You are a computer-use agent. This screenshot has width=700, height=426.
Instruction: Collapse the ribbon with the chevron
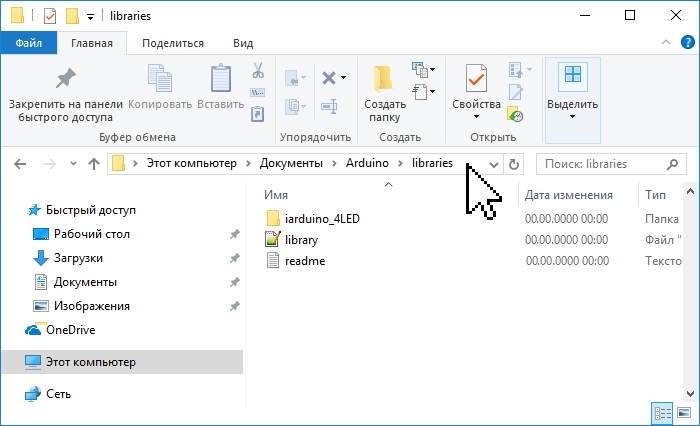click(666, 42)
